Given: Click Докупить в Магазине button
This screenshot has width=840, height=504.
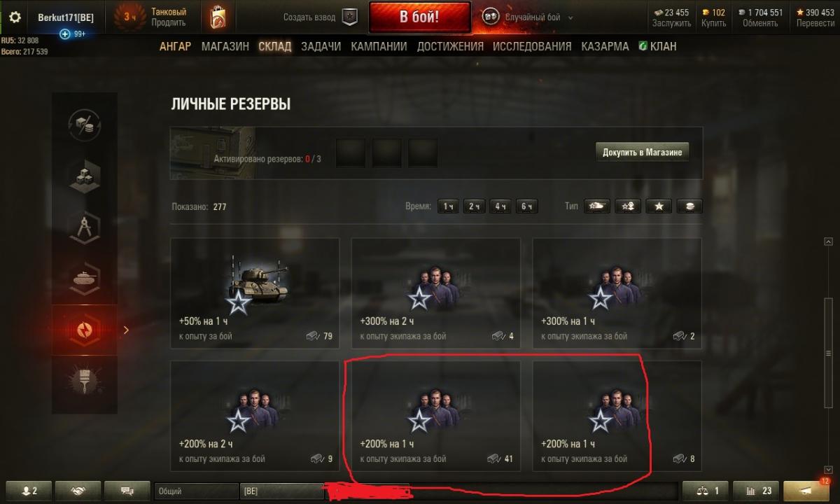Looking at the screenshot, I should click(642, 152).
